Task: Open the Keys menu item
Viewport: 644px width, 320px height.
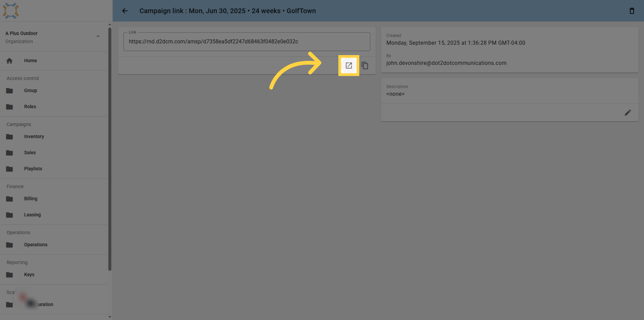Action: pos(54,275)
